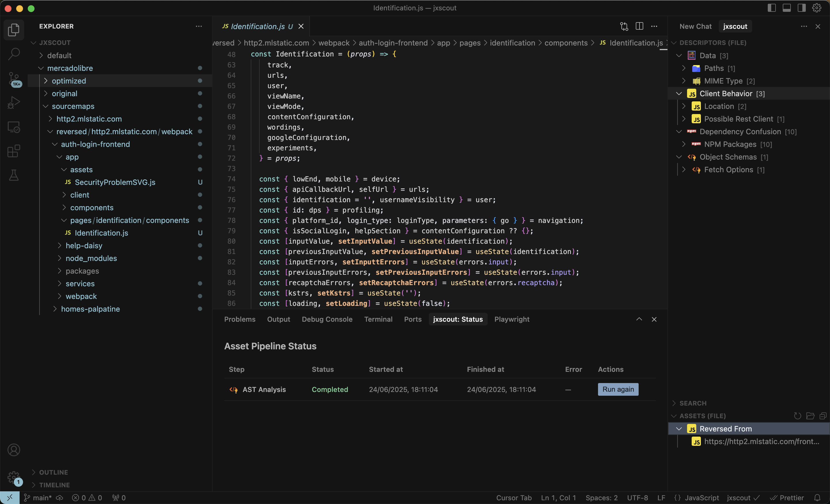Expand the homes-palpatine folder
The width and height of the screenshot is (830, 504).
[x=120, y=309]
